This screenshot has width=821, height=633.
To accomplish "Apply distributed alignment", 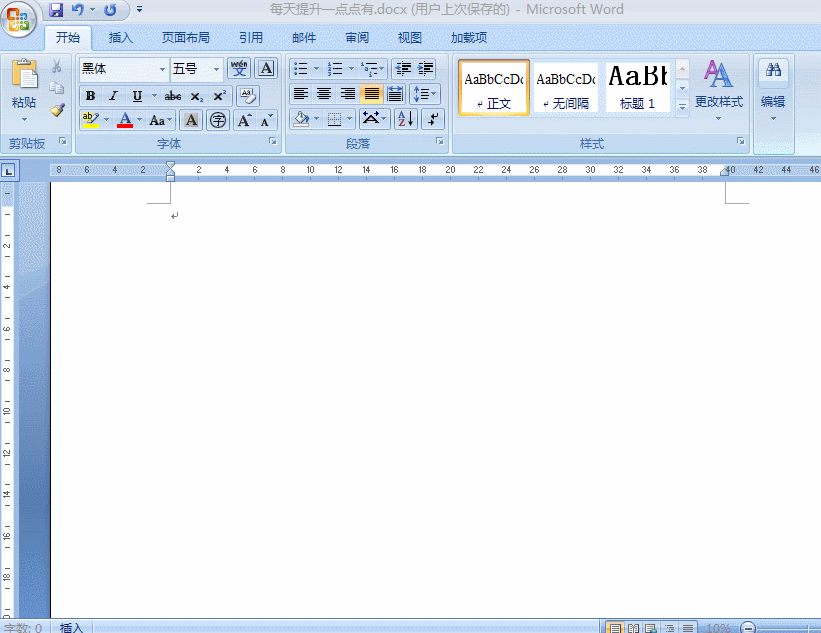I will click(395, 94).
